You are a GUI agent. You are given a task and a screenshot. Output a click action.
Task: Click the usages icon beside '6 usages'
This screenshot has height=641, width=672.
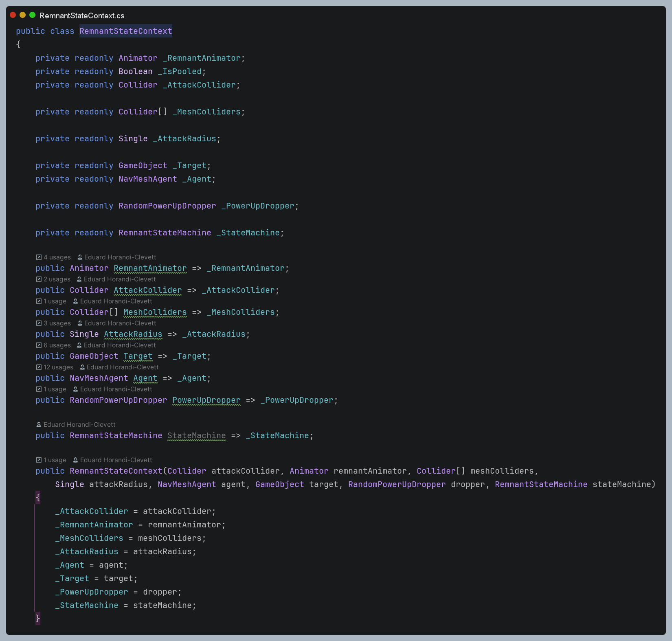click(39, 345)
